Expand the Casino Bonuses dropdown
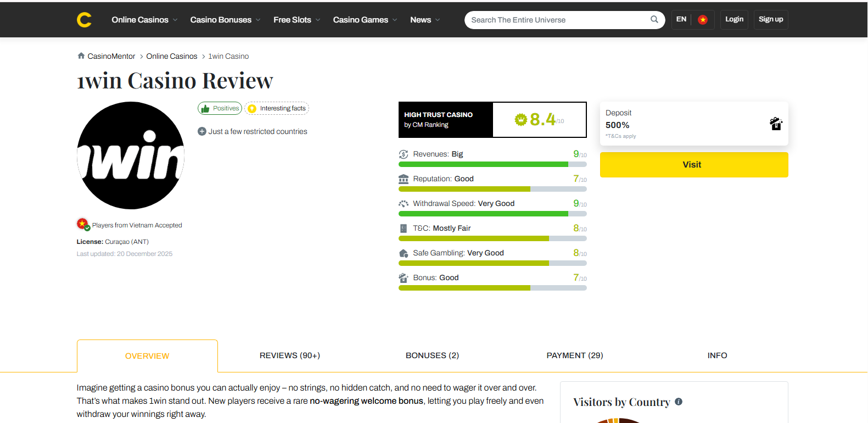This screenshot has height=423, width=868. point(225,20)
